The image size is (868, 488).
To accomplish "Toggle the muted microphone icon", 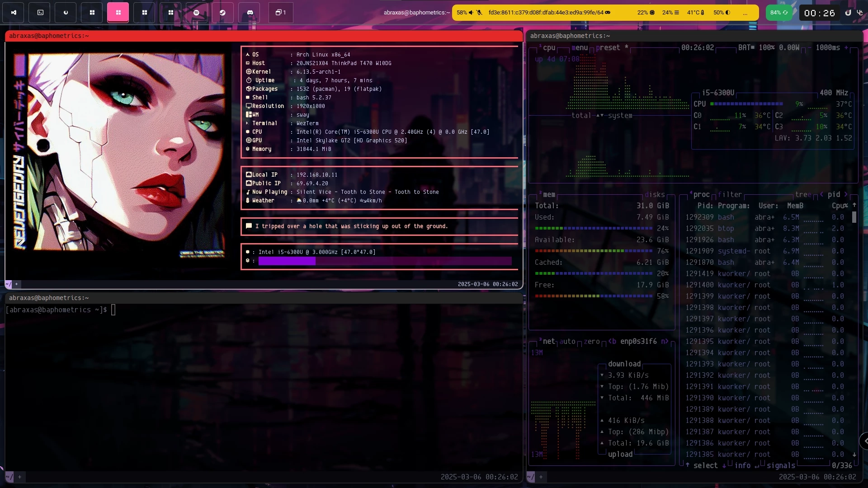I will point(480,13).
